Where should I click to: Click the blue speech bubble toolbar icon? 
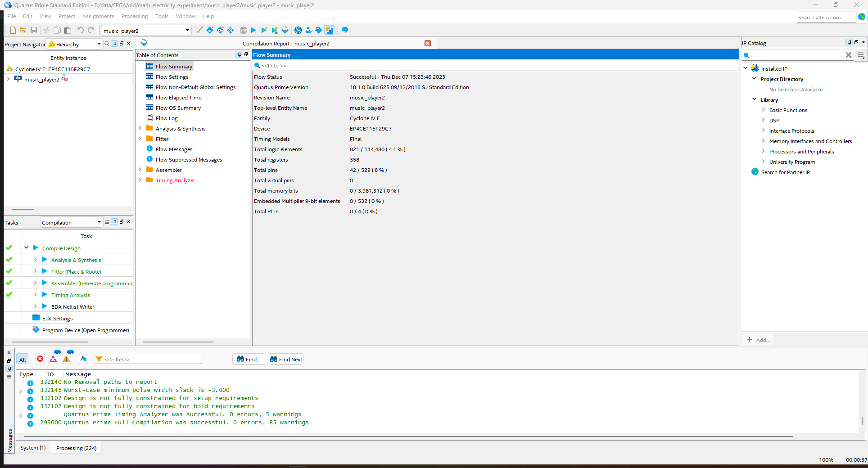click(x=345, y=30)
